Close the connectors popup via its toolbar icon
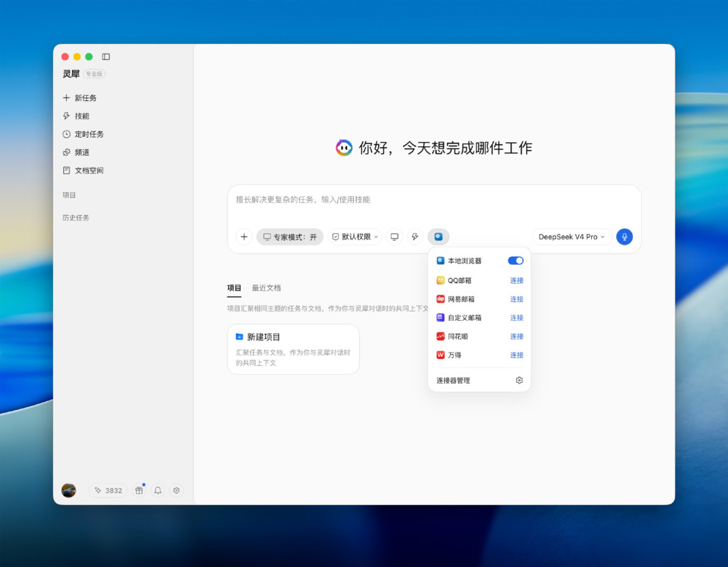 438,237
